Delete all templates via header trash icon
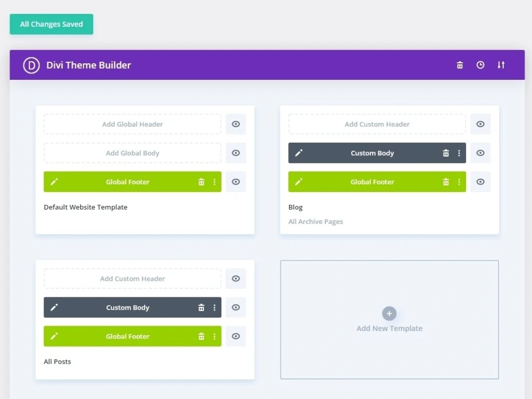Viewport: 532px width, 399px height. (x=460, y=65)
